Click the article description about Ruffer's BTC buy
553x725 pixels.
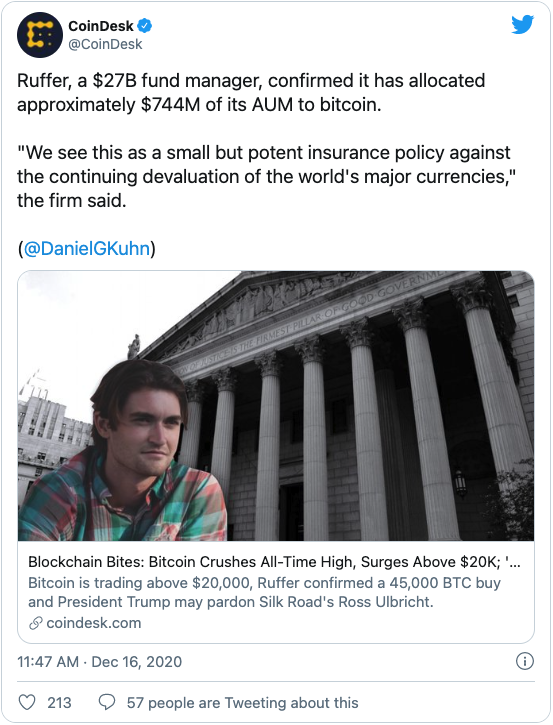264,592
